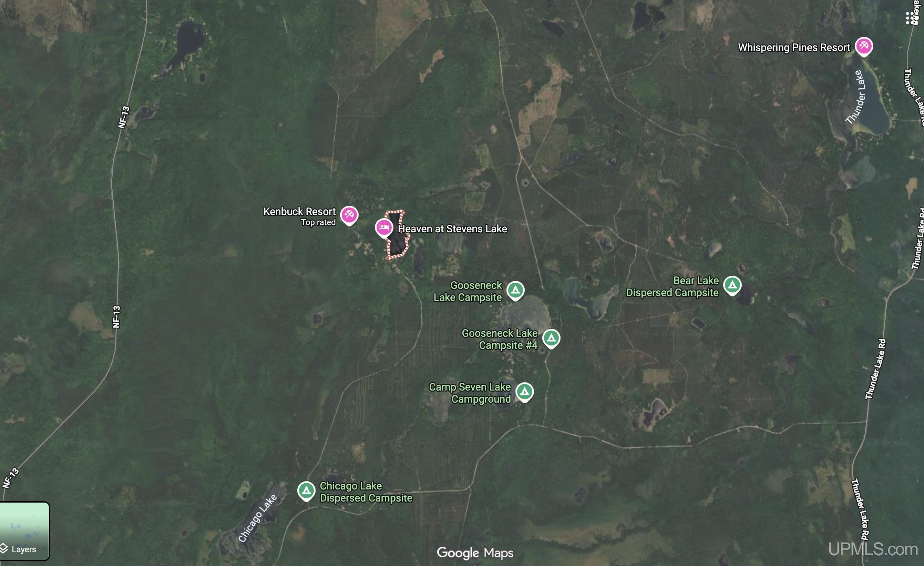Image resolution: width=924 pixels, height=566 pixels.
Task: Open the Whispering Pines Resort marker icon
Action: pyautogui.click(x=864, y=47)
